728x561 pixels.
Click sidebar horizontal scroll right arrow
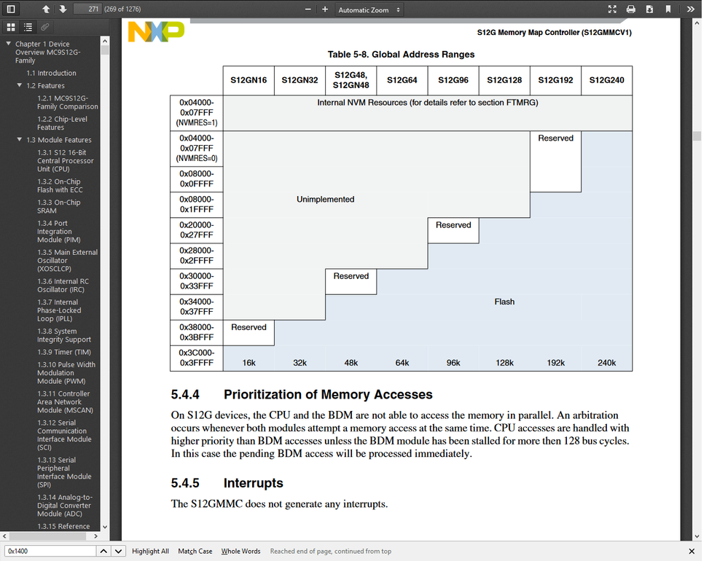(95, 536)
